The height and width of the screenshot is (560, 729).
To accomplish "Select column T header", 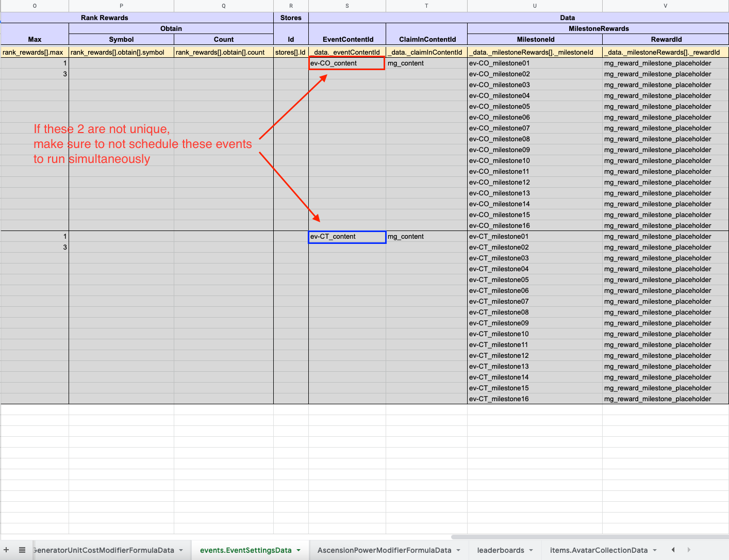I will tap(426, 6).
